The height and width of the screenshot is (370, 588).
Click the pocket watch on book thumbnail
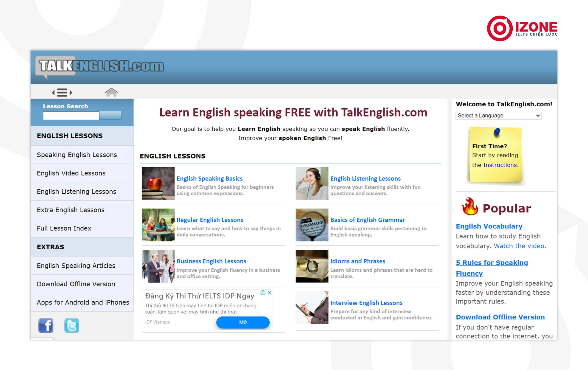[312, 266]
